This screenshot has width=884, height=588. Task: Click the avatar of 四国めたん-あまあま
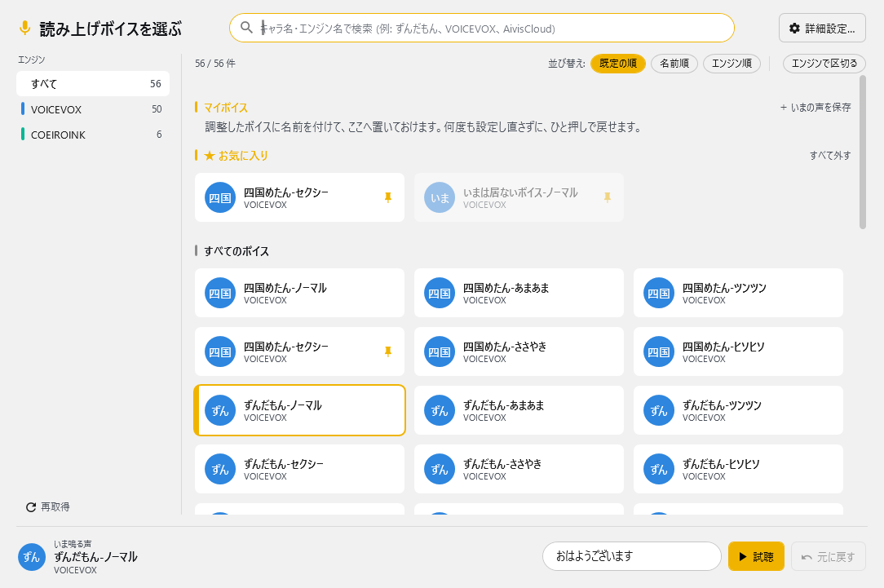440,293
